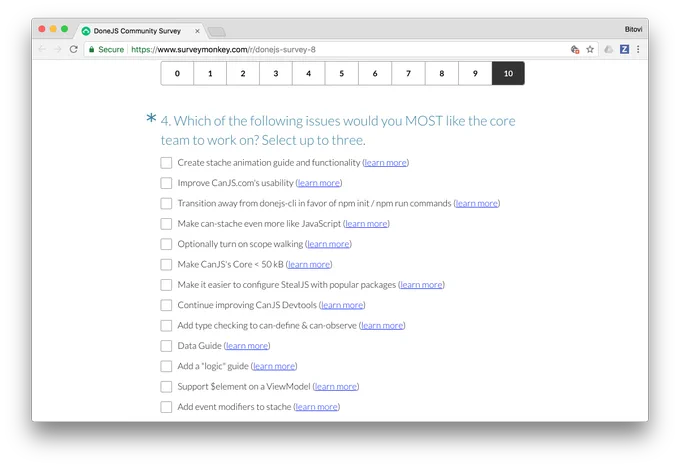The height and width of the screenshot is (467, 680).
Task: Check Support $element on a ViewModel
Action: 166,387
